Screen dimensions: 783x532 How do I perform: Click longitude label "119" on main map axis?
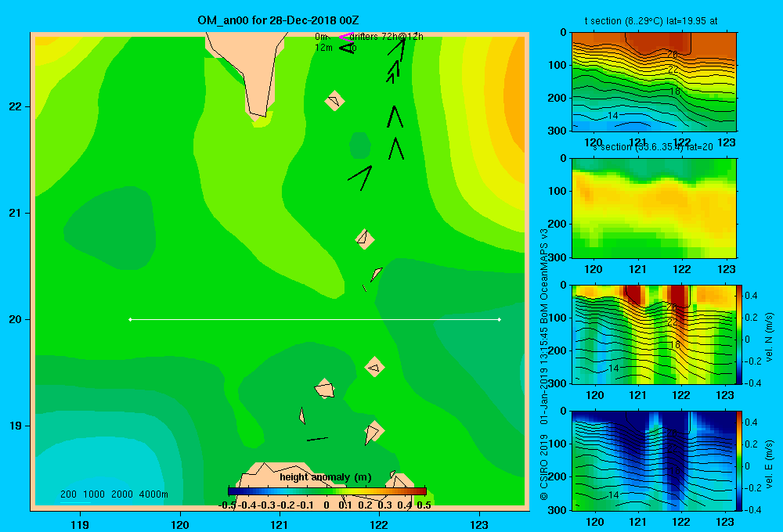80,524
